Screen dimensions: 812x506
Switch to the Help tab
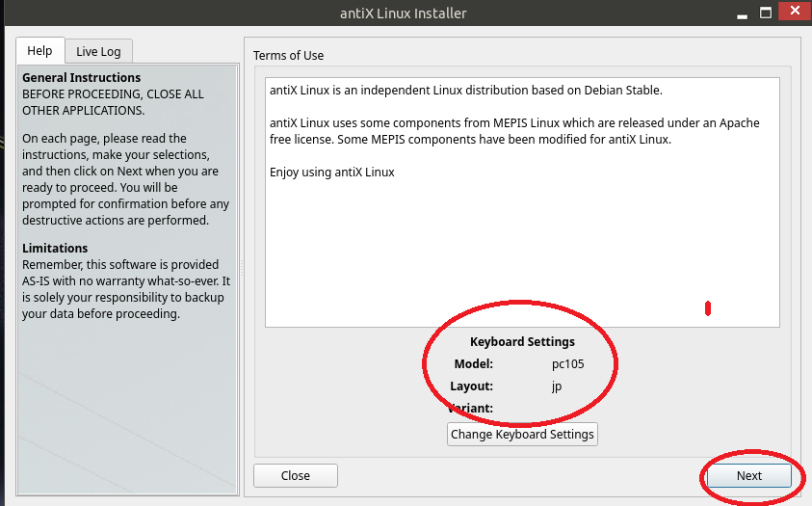(x=39, y=51)
